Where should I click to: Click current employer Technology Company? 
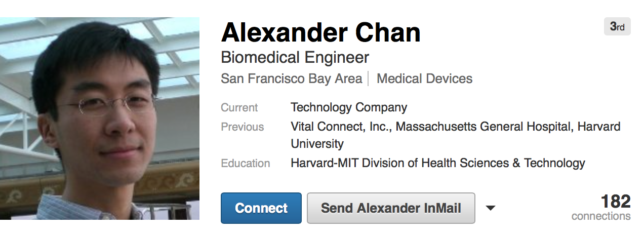[348, 107]
